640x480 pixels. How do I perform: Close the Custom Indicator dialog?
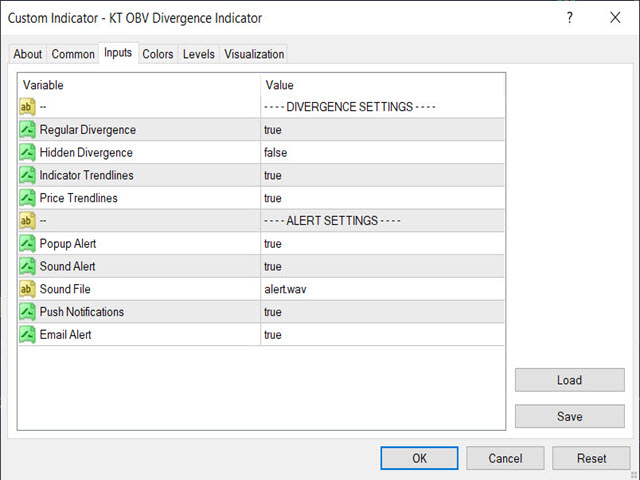tap(615, 18)
